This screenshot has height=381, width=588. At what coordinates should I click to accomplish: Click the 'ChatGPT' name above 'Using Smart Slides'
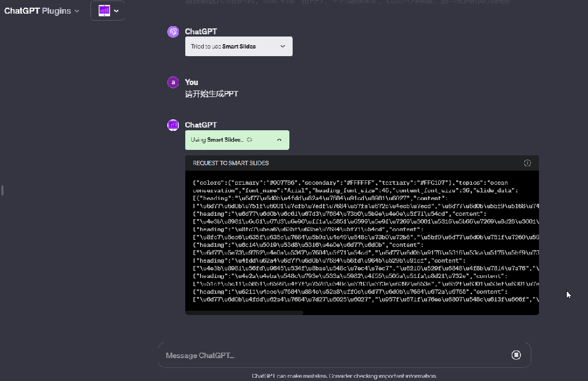(201, 125)
